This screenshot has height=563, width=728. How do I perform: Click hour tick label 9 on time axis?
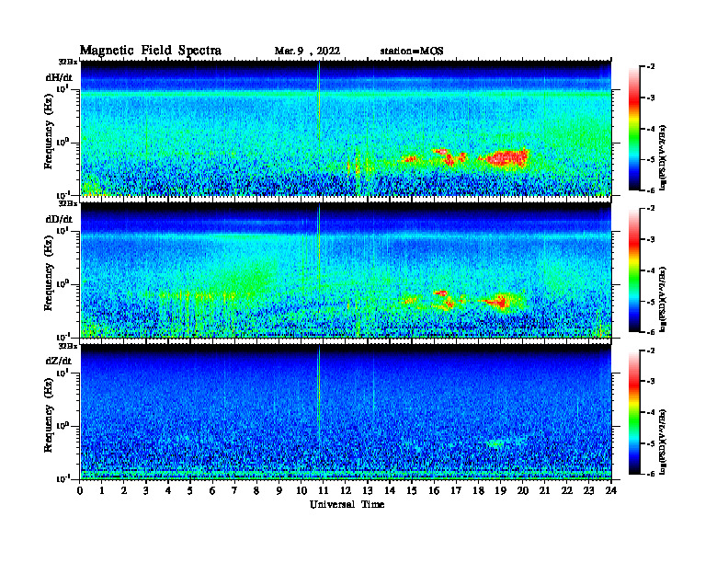click(x=279, y=491)
